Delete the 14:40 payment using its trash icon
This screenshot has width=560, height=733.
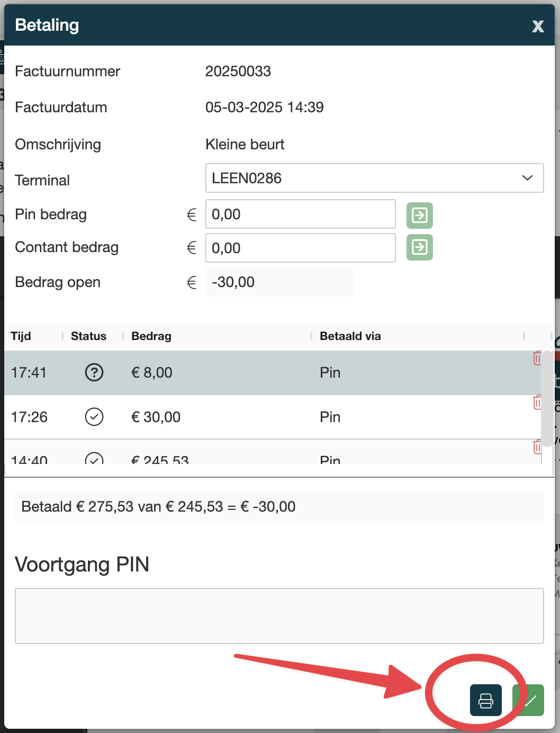pyautogui.click(x=537, y=447)
